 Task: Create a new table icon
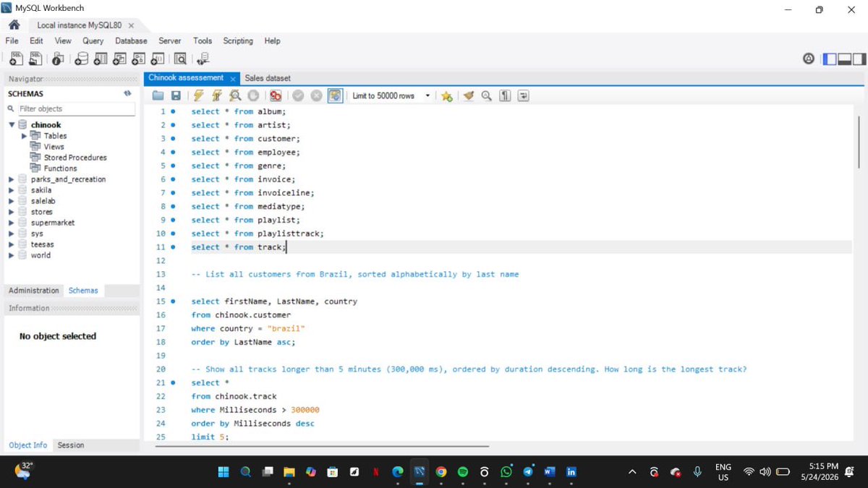[101, 59]
